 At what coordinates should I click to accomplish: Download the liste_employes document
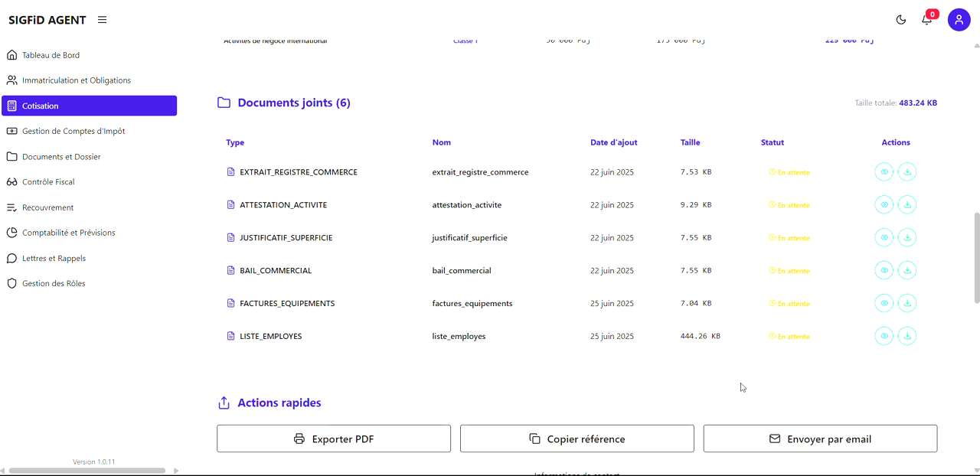pyautogui.click(x=907, y=335)
